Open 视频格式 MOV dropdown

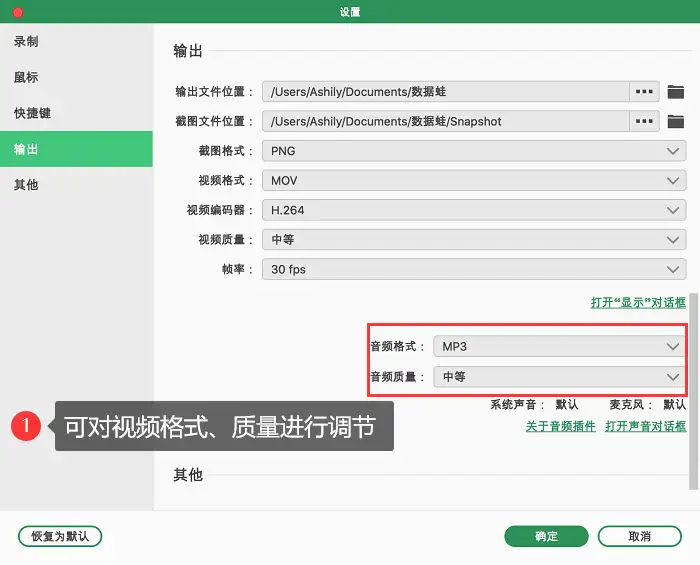click(474, 180)
